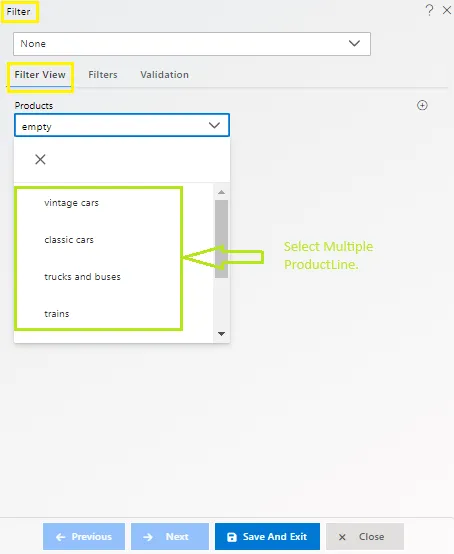Select vintage cars option
This screenshot has width=454, height=554.
(x=71, y=203)
